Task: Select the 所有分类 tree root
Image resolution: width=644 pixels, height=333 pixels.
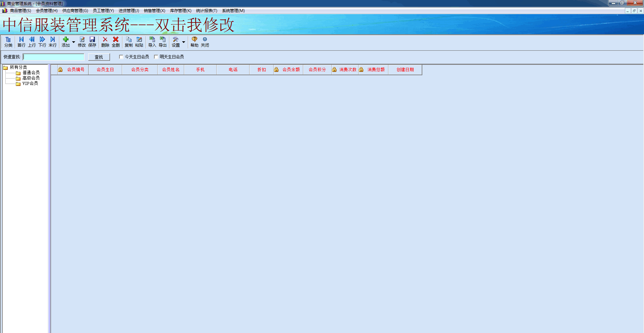Action: [x=18, y=67]
